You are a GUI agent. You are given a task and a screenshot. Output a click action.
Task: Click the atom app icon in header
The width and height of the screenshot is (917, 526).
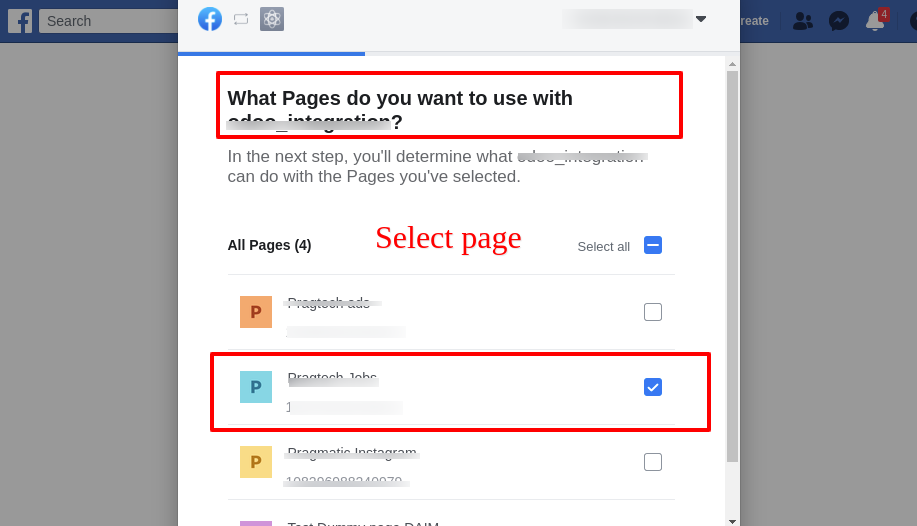tap(272, 19)
